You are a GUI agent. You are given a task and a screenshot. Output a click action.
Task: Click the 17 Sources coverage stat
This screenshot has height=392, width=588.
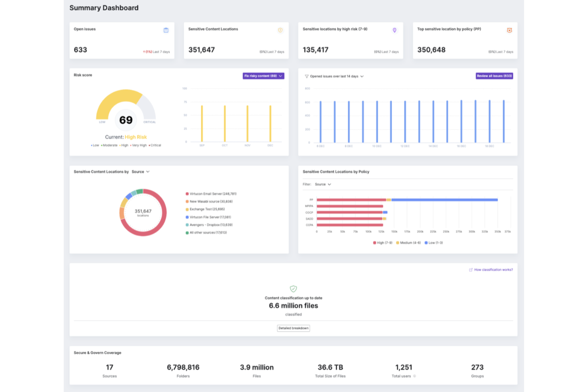(x=110, y=371)
